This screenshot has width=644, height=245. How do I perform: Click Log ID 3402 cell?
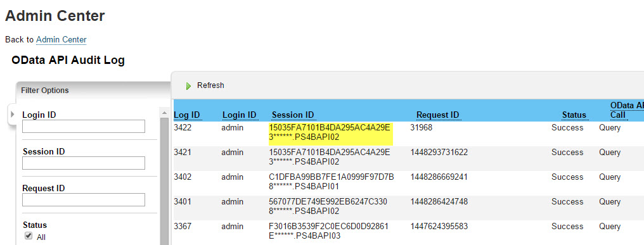point(183,177)
